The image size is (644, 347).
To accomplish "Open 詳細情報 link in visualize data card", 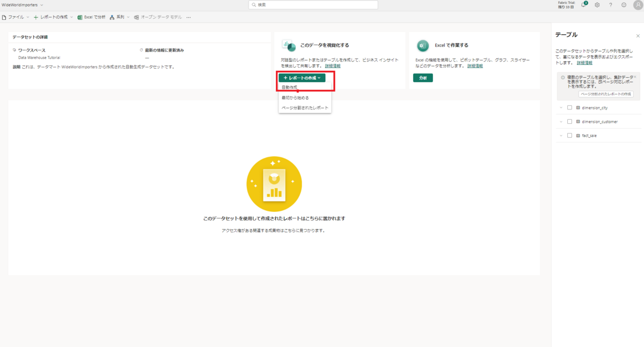I will 333,65.
